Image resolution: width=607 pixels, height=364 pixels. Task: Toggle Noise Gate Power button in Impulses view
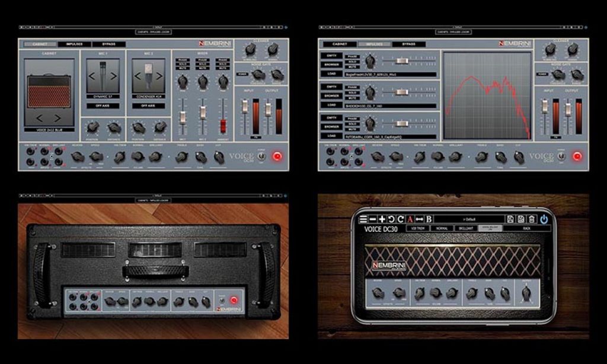pos(542,74)
